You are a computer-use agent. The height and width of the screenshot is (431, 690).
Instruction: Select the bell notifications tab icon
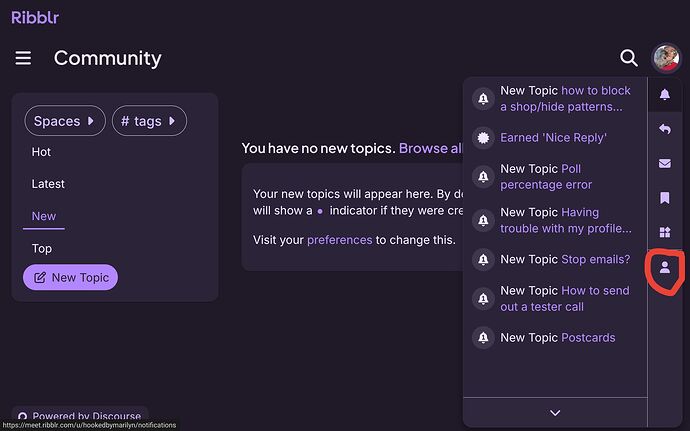[665, 94]
